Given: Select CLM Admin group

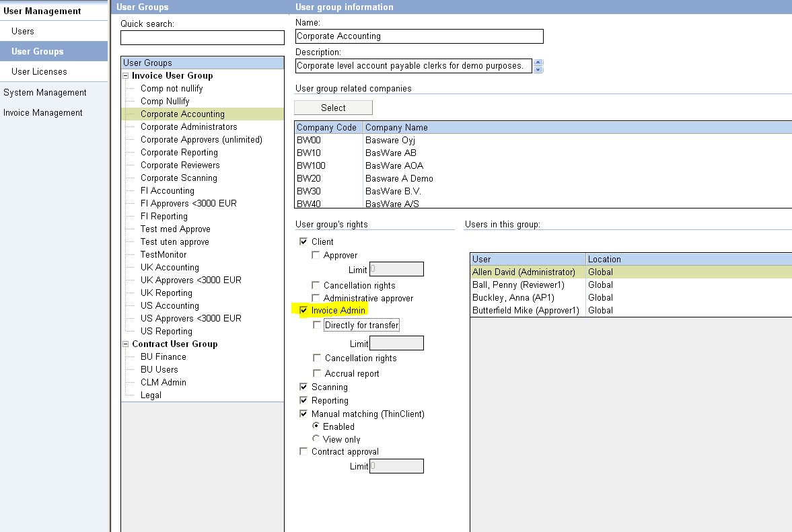Looking at the screenshot, I should pos(163,383).
